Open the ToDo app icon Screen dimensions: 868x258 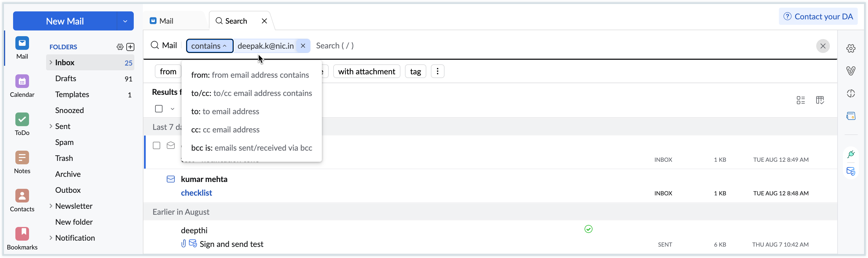tap(22, 124)
